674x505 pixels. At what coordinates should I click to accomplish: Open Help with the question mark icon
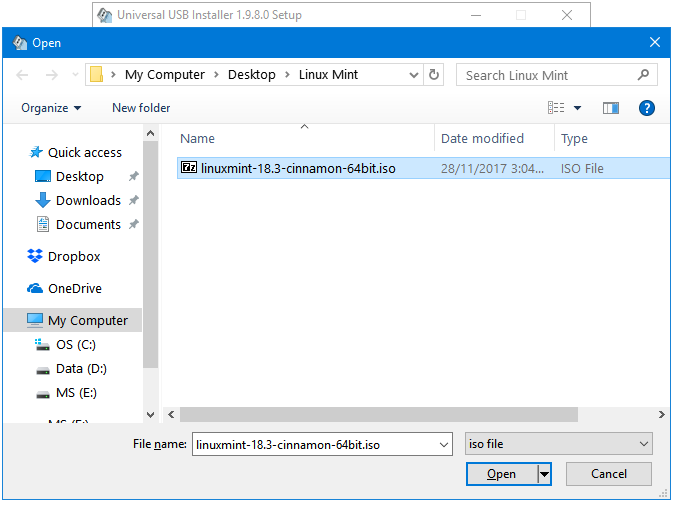[646, 108]
